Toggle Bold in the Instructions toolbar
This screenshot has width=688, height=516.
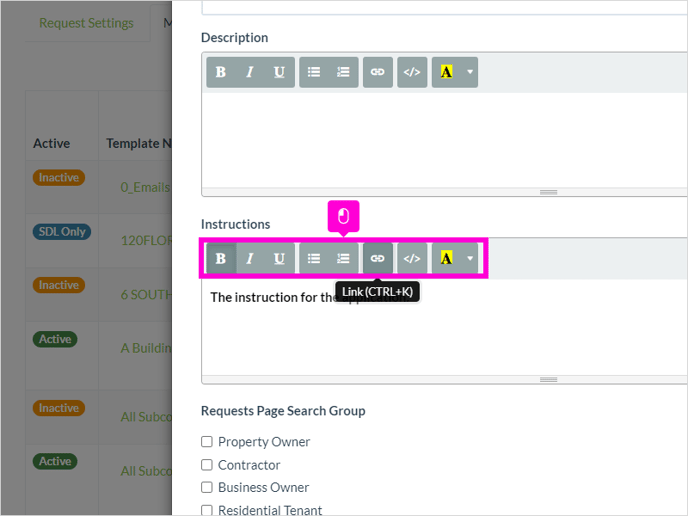coord(221,258)
